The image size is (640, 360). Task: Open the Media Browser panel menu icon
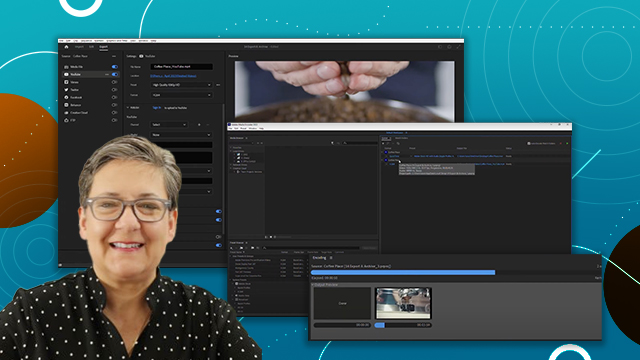[246, 138]
